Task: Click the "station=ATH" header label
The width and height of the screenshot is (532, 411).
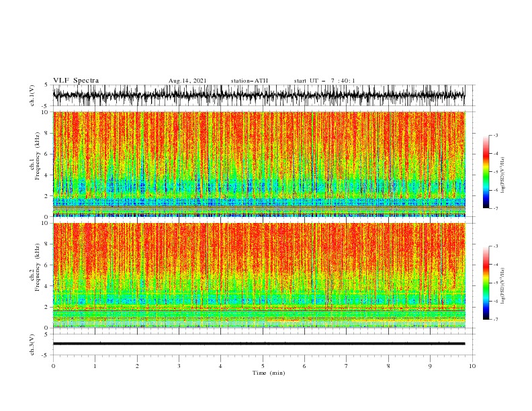Action: tap(249, 81)
